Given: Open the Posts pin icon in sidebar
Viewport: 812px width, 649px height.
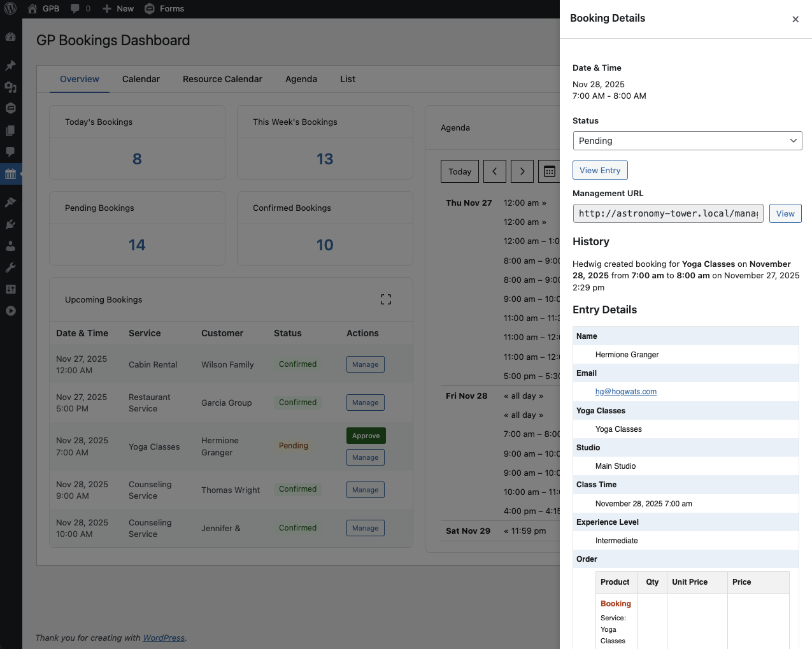Looking at the screenshot, I should (x=10, y=66).
